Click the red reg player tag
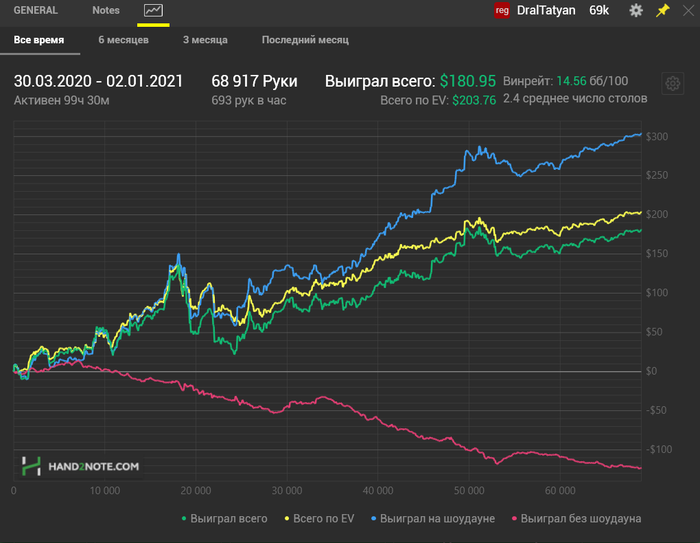The image size is (700, 543). tap(502, 10)
